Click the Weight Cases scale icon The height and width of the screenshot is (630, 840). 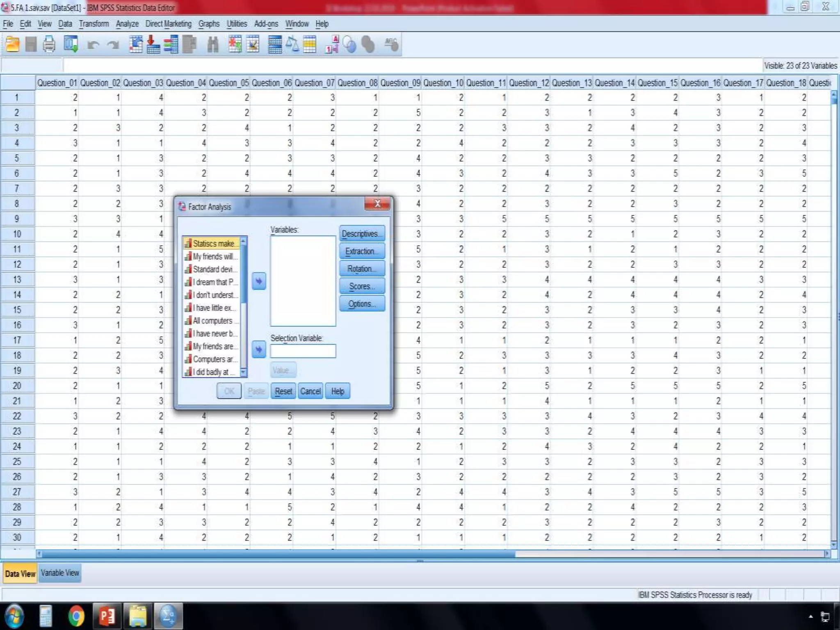point(292,44)
